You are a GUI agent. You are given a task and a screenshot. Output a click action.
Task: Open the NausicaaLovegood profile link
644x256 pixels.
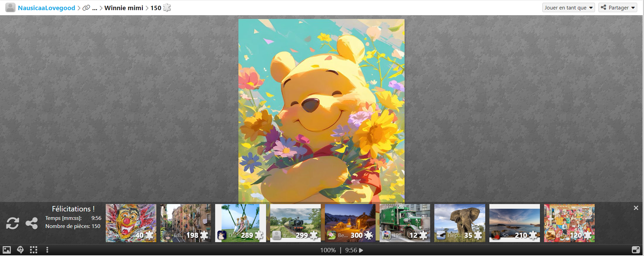(x=47, y=8)
